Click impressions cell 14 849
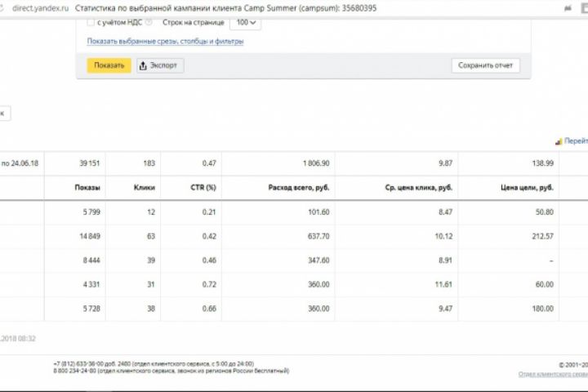The height and width of the screenshot is (392, 588). [90, 236]
